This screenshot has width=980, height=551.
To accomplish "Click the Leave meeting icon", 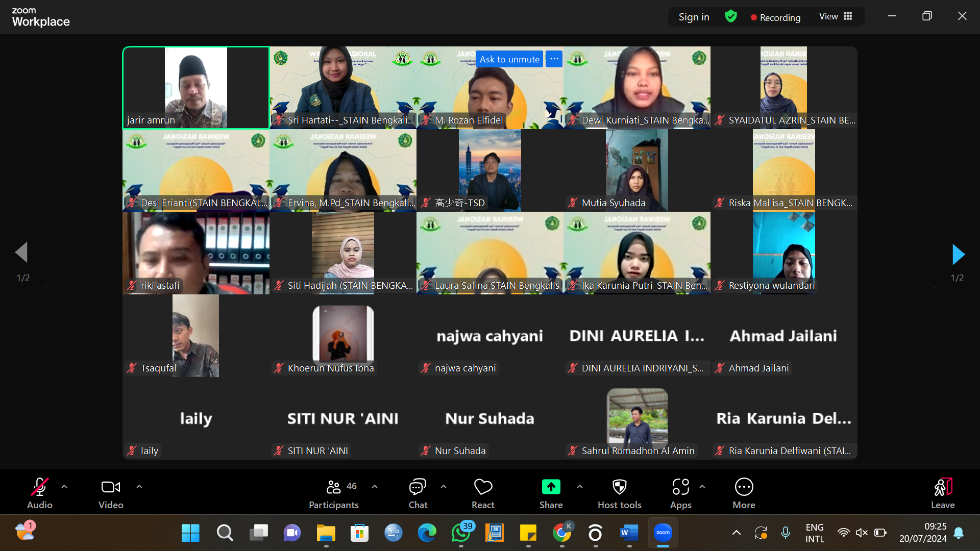I will [943, 487].
